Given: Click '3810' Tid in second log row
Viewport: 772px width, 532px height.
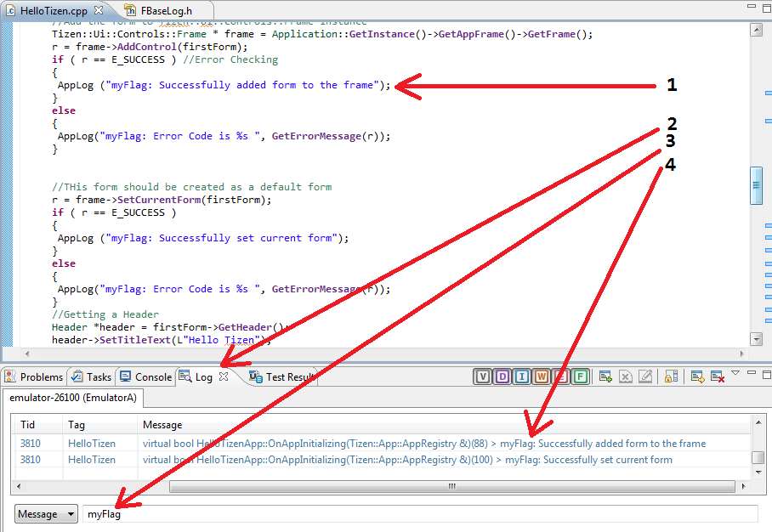Looking at the screenshot, I should click(30, 460).
